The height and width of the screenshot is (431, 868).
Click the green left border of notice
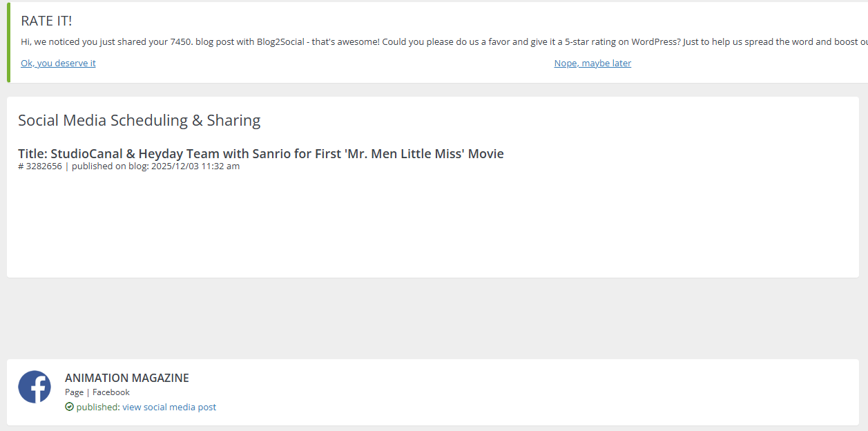pyautogui.click(x=8, y=41)
